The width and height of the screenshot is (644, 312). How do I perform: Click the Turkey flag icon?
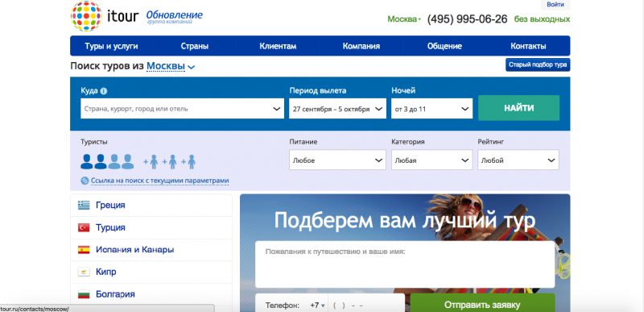pos(84,227)
